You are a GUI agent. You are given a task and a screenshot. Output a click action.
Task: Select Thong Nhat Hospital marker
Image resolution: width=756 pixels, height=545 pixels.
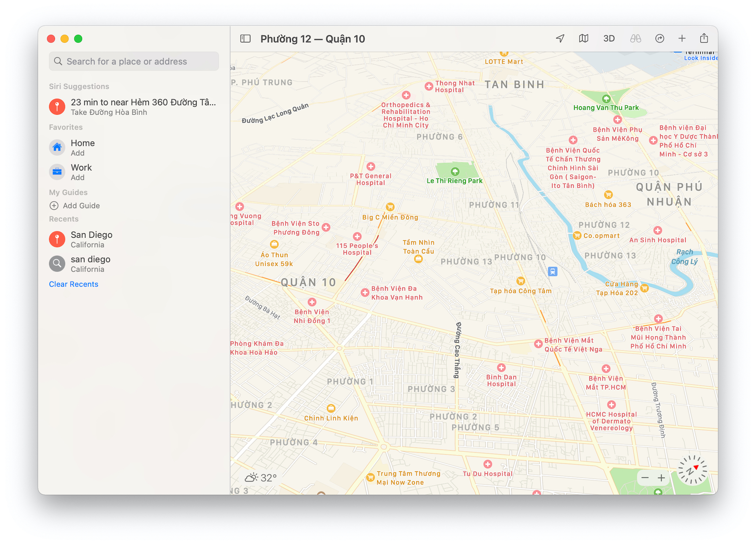tap(429, 86)
